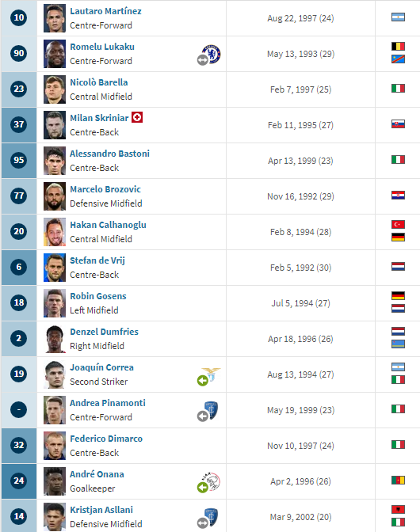The image size is (420, 532).
Task: Click the Slovakia flag for Skriniar
Action: 398,123
